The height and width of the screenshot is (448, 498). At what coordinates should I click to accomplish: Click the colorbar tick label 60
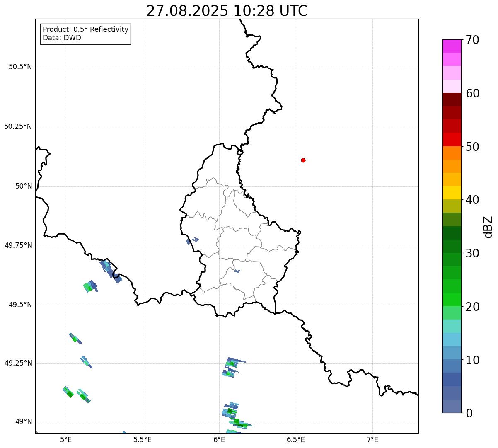[x=472, y=93]
